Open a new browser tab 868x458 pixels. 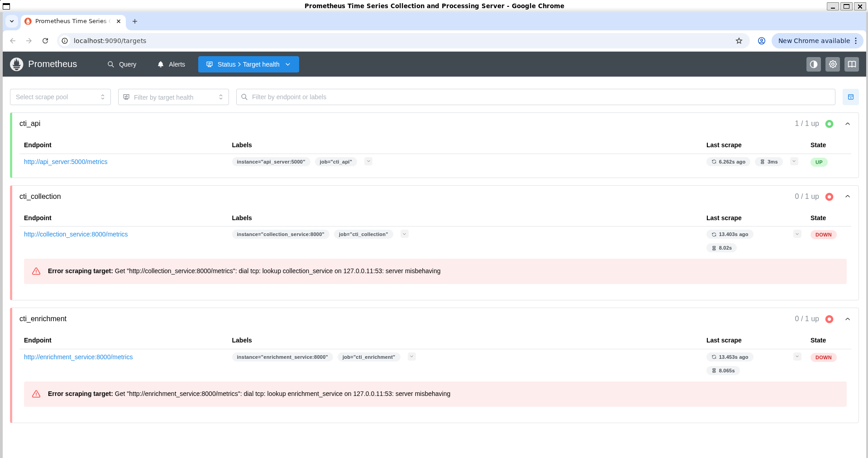[135, 21]
